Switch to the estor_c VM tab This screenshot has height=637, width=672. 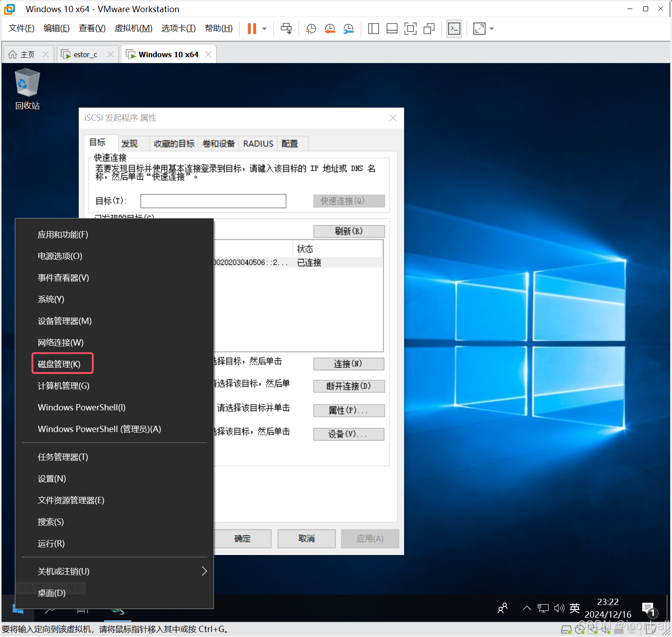pos(85,55)
